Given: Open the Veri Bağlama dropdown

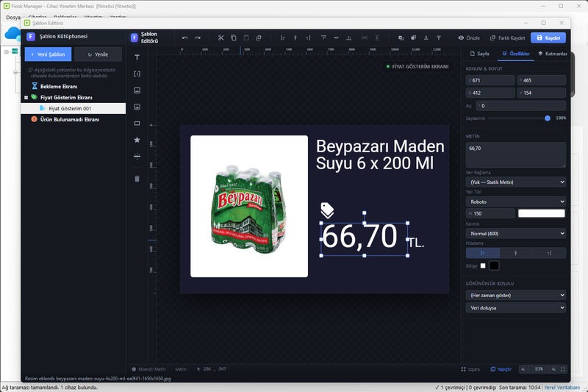Looking at the screenshot, I should [x=516, y=182].
